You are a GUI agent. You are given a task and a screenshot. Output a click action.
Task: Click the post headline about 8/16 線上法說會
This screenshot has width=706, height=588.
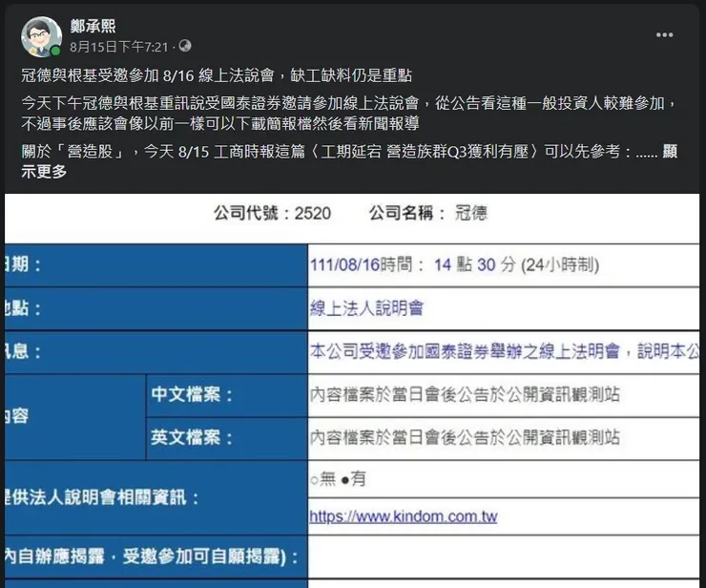tap(217, 75)
